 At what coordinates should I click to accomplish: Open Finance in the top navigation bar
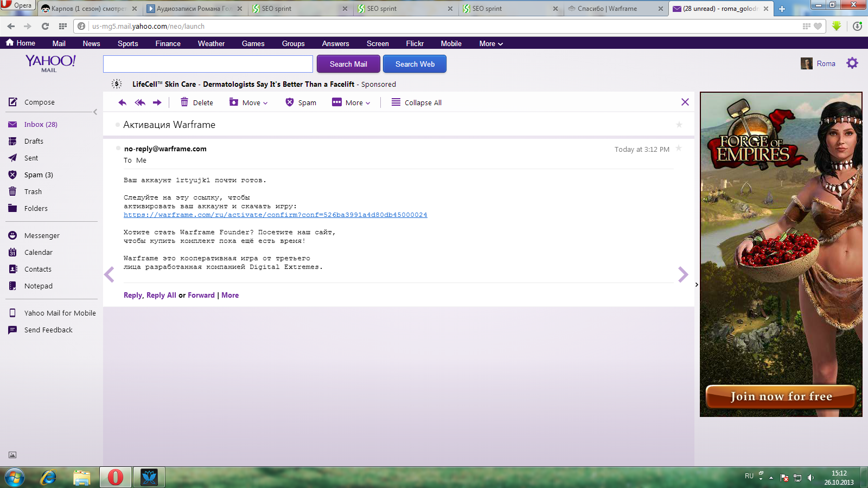pos(168,43)
